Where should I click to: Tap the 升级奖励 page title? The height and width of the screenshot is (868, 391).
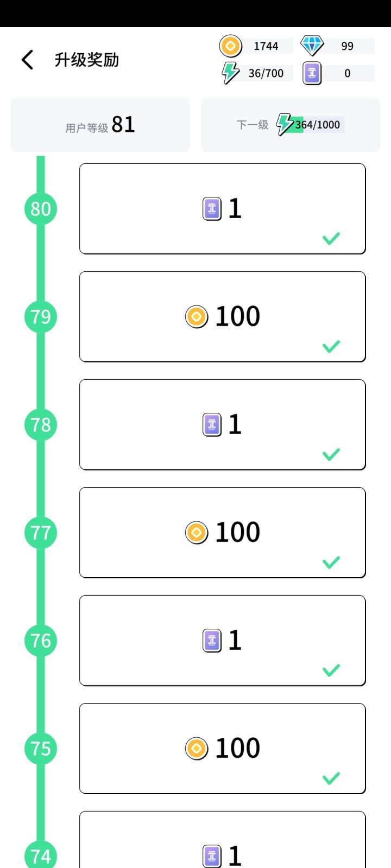pyautogui.click(x=87, y=60)
